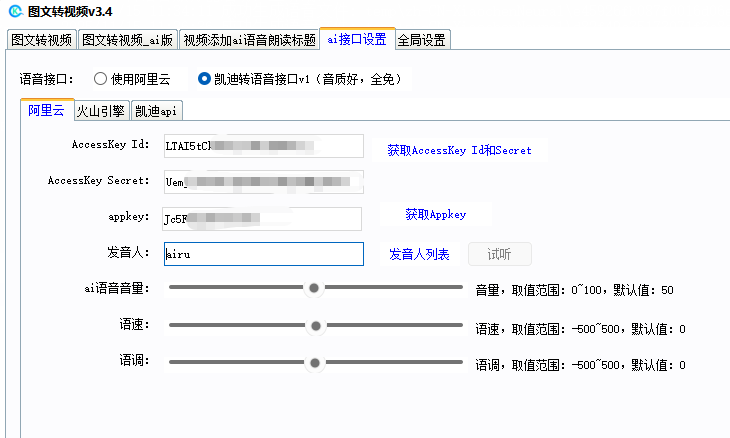Focus the AccessKey Secret text box
This screenshot has width=730, height=438.
tap(262, 182)
